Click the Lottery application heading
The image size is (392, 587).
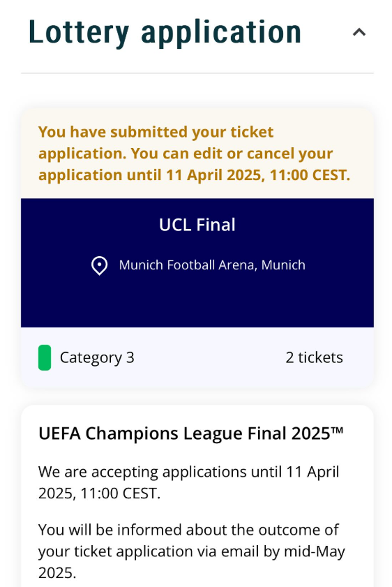click(x=165, y=33)
